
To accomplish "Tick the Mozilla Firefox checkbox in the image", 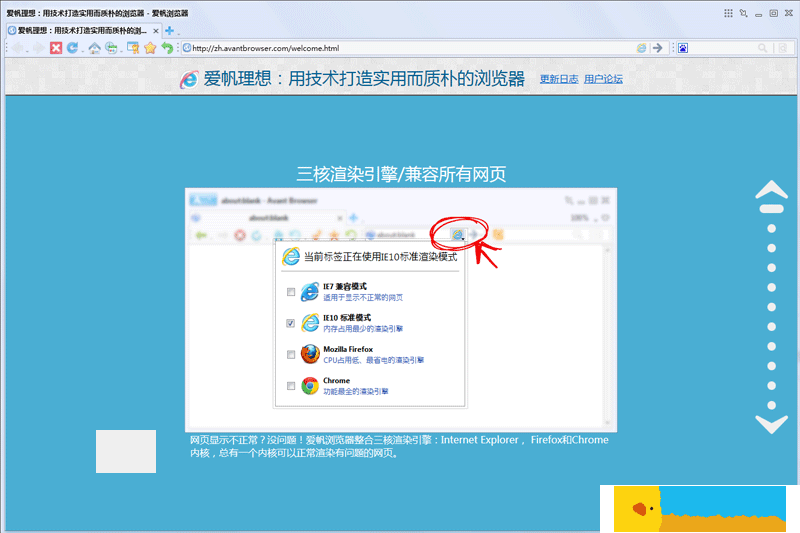I will pos(291,354).
